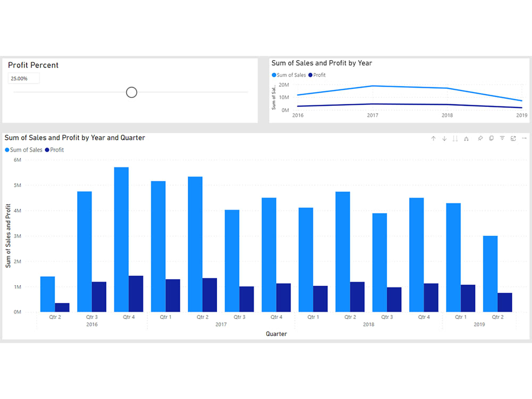Enter Focus mode for the quarterly chart
Image resolution: width=532 pixels, height=399 pixels.
click(513, 138)
